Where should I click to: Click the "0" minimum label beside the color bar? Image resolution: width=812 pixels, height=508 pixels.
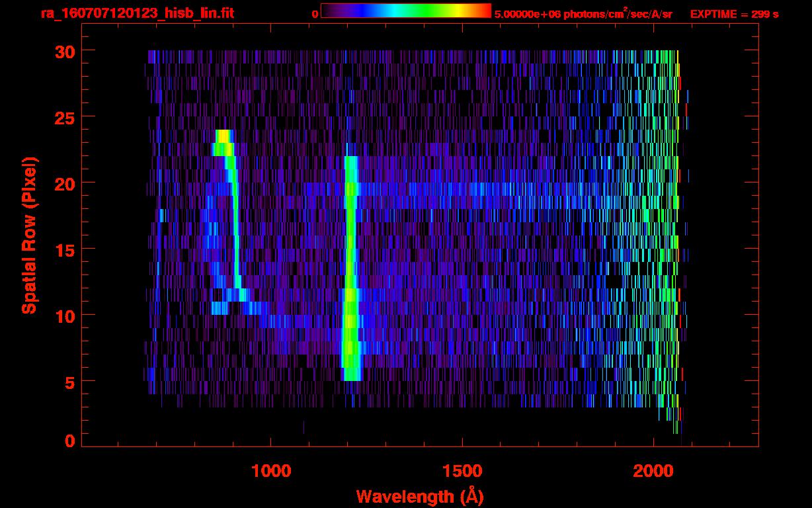(x=315, y=14)
